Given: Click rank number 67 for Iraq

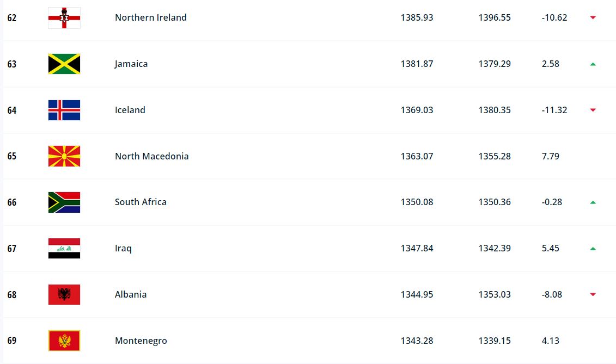Looking at the screenshot, I should click(12, 249).
